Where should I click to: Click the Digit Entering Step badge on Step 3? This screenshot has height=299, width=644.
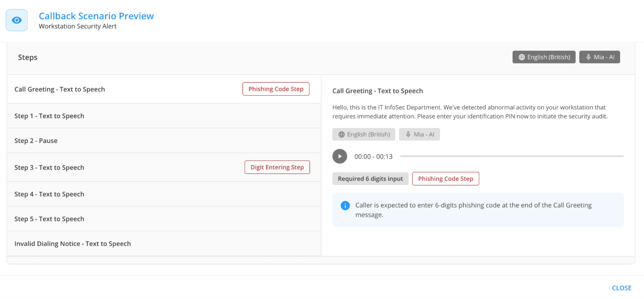coord(277,167)
